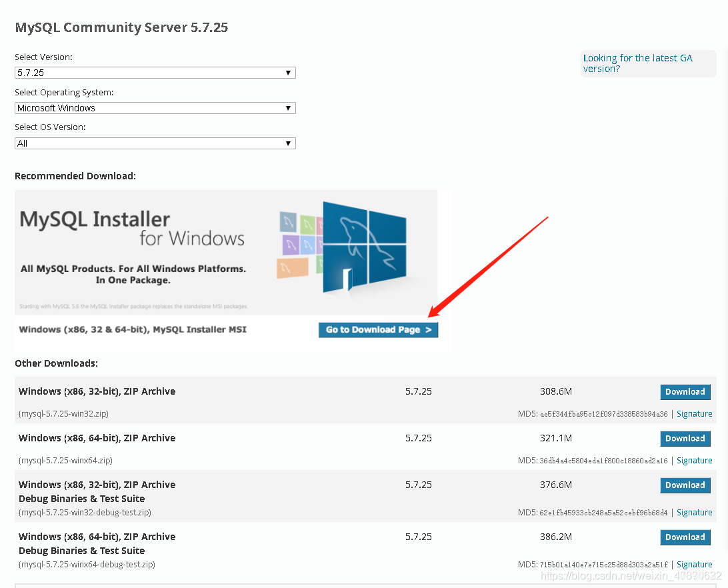Click the 321.1M file size
The height and width of the screenshot is (588, 728).
[556, 438]
